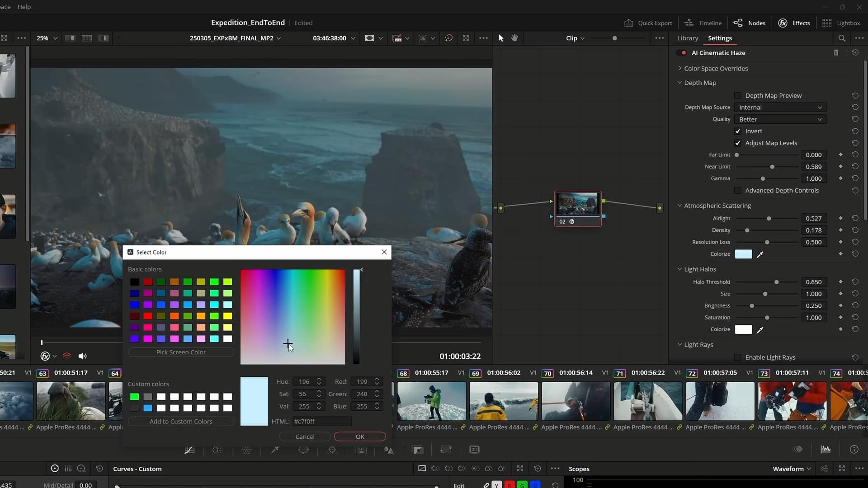Click the Airlight Colorize color swatch

point(744,254)
